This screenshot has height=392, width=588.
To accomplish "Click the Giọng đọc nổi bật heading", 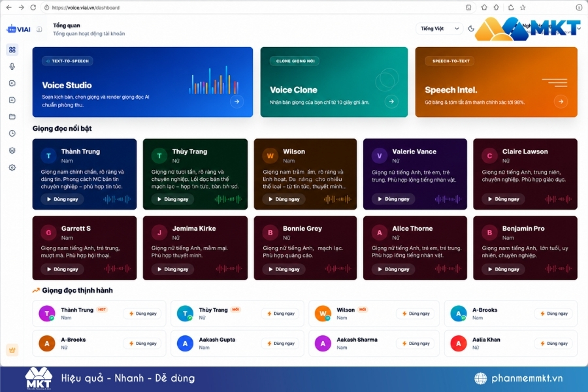I will pyautogui.click(x=62, y=128).
